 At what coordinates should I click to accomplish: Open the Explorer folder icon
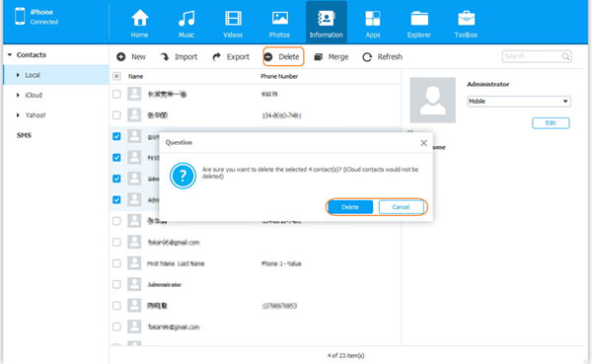click(419, 18)
